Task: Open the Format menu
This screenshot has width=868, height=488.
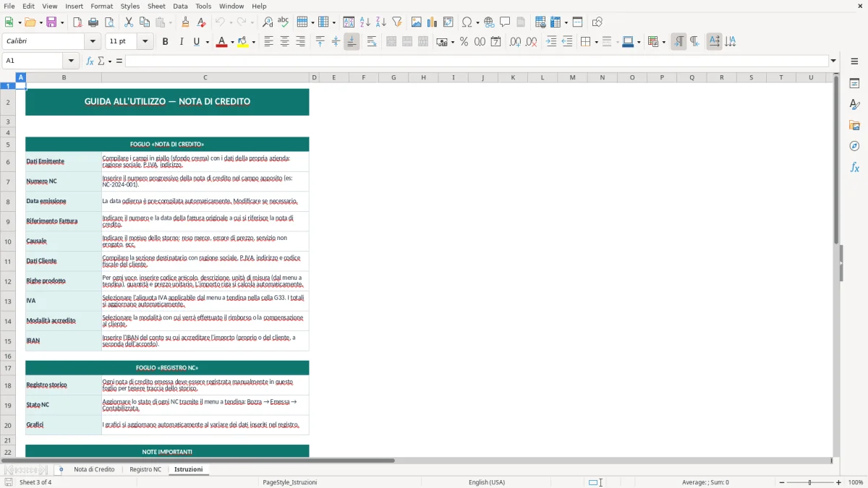Action: (101, 6)
